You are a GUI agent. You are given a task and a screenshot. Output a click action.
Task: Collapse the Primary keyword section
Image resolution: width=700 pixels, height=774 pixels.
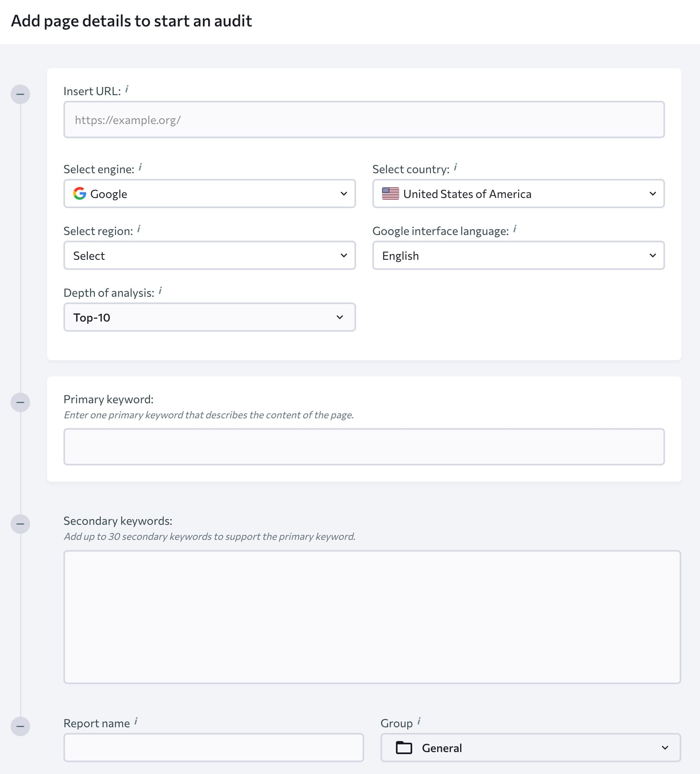(x=20, y=402)
